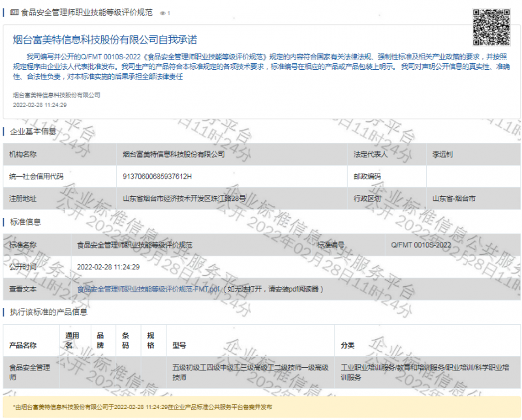Viewport: 522px width, 420px height.
Task: Click the 法定代表人 label cell
Action: coord(386,154)
